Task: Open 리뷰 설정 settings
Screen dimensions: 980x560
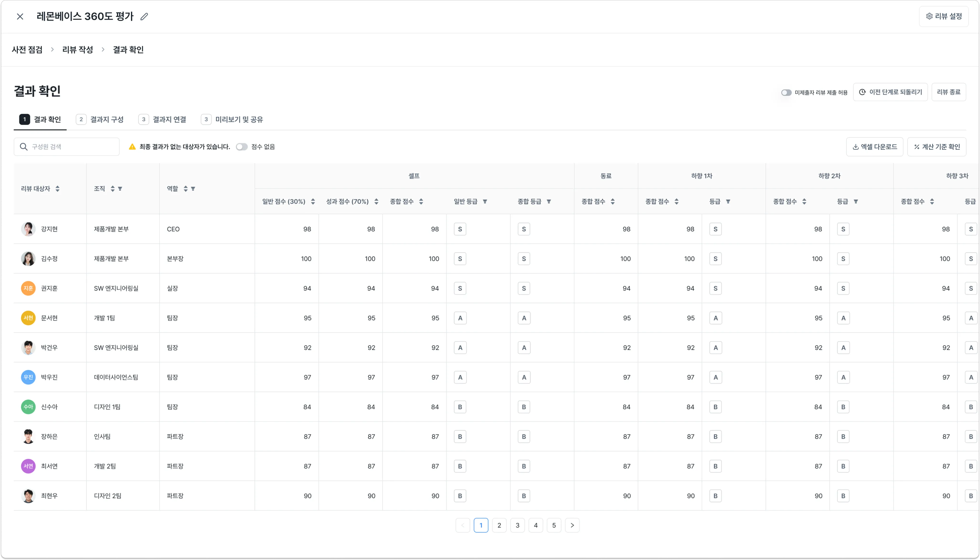Action: tap(943, 16)
